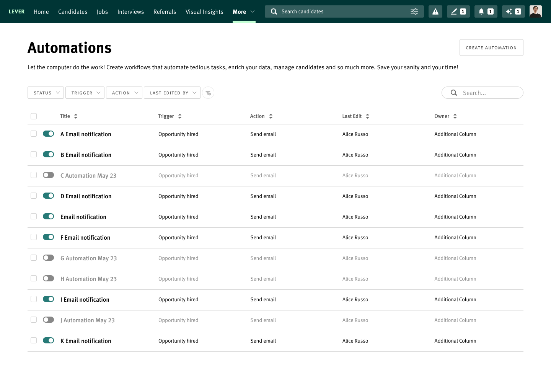This screenshot has height=392, width=551.
Task: Expand the More menu
Action: coord(244,12)
